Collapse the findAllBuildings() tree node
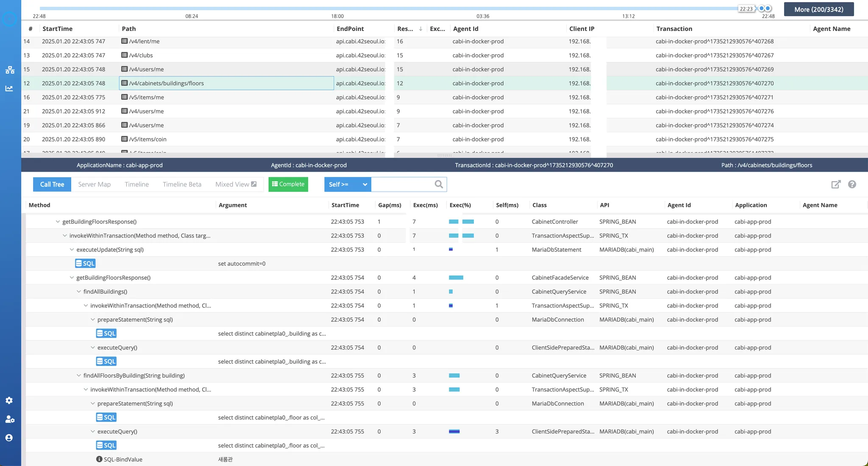Screen dimensions: 868x466 point(79,292)
